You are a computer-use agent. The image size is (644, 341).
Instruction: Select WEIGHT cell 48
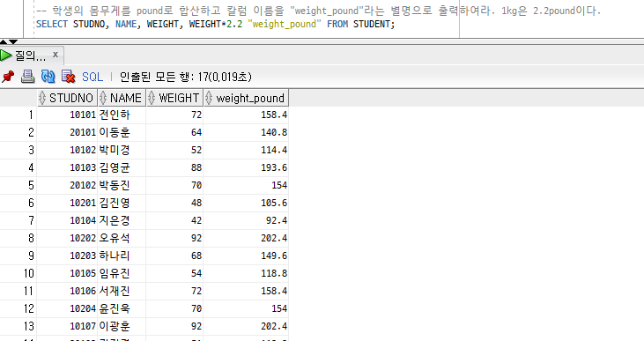click(174, 203)
